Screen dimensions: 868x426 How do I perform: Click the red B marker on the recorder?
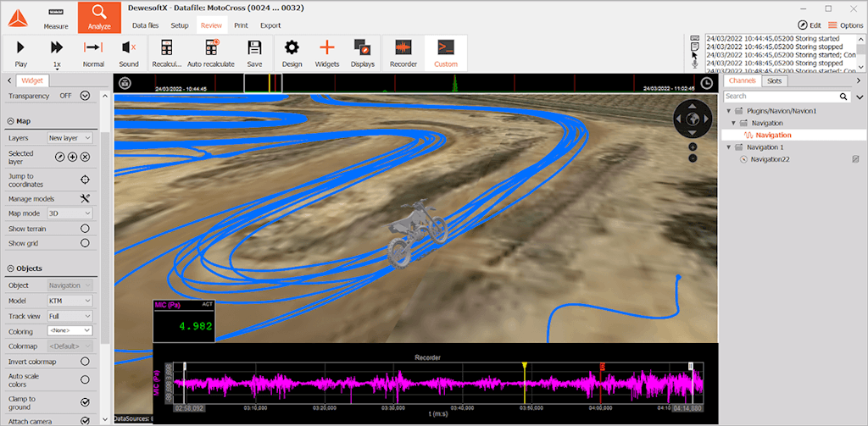click(602, 366)
